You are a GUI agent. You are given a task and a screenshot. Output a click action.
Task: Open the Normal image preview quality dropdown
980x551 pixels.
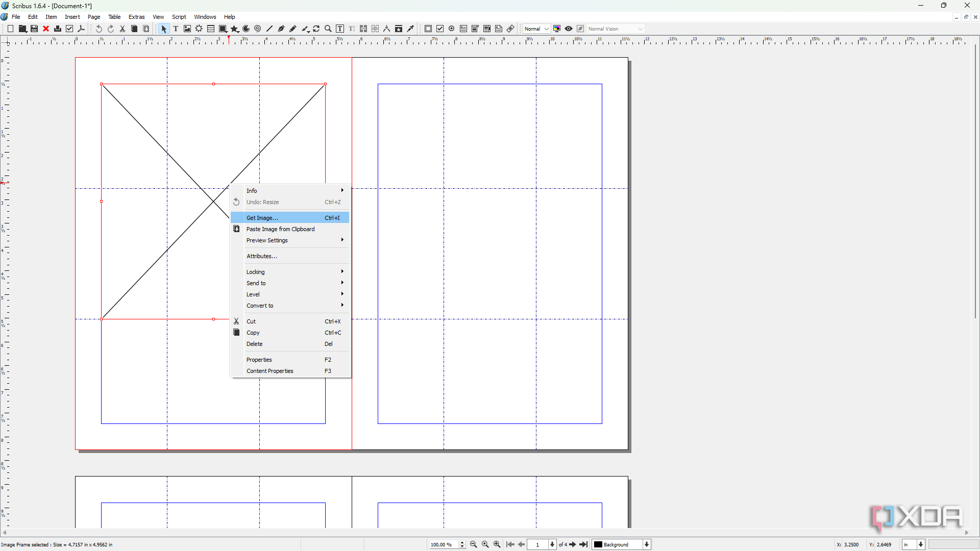tap(536, 29)
